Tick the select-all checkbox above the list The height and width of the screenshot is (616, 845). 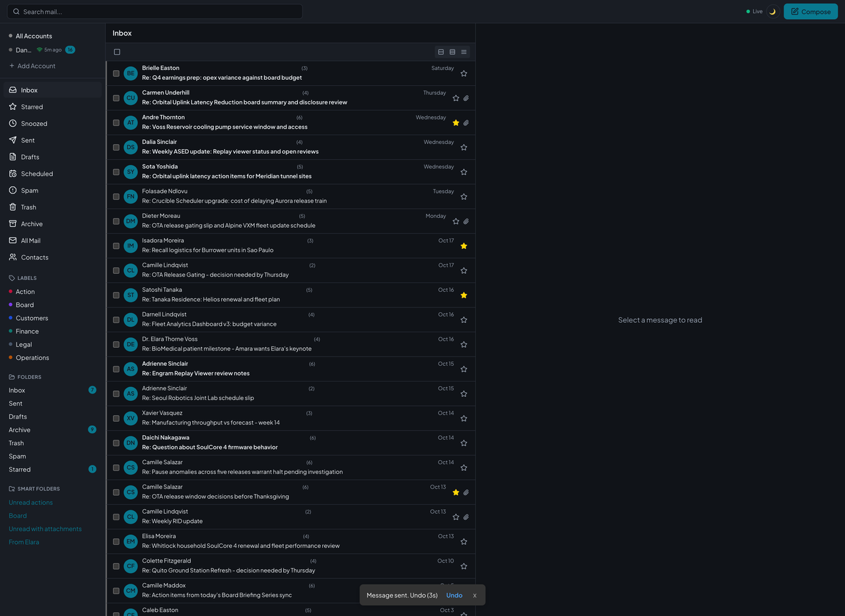117,52
